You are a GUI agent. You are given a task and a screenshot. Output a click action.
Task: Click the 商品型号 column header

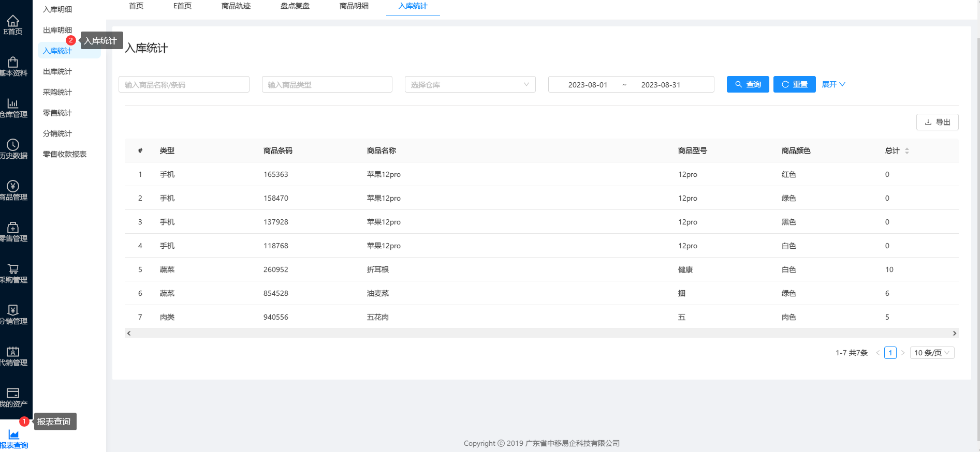(x=693, y=150)
